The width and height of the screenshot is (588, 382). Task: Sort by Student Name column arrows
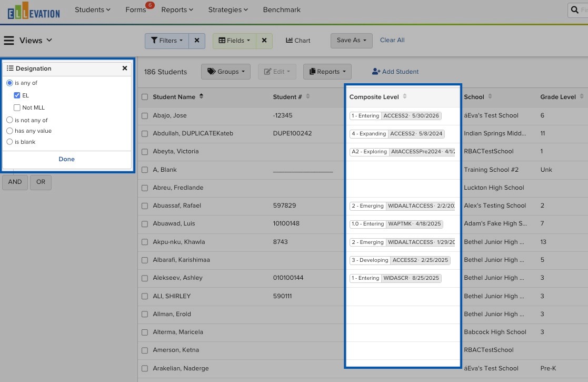click(202, 96)
